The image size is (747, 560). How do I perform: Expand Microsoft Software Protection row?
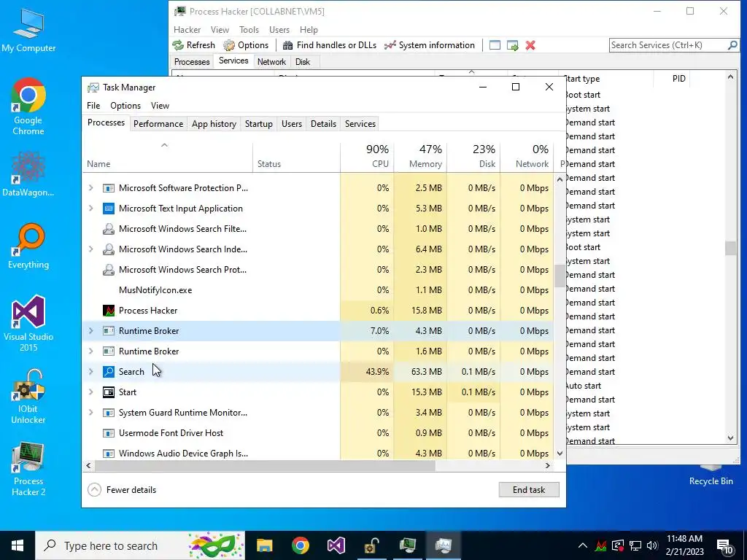pyautogui.click(x=91, y=188)
